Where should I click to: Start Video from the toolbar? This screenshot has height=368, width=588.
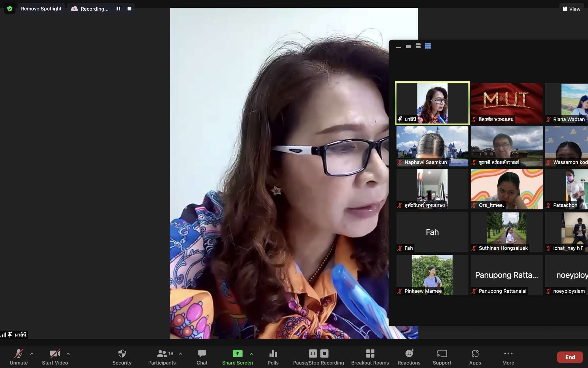click(x=55, y=357)
